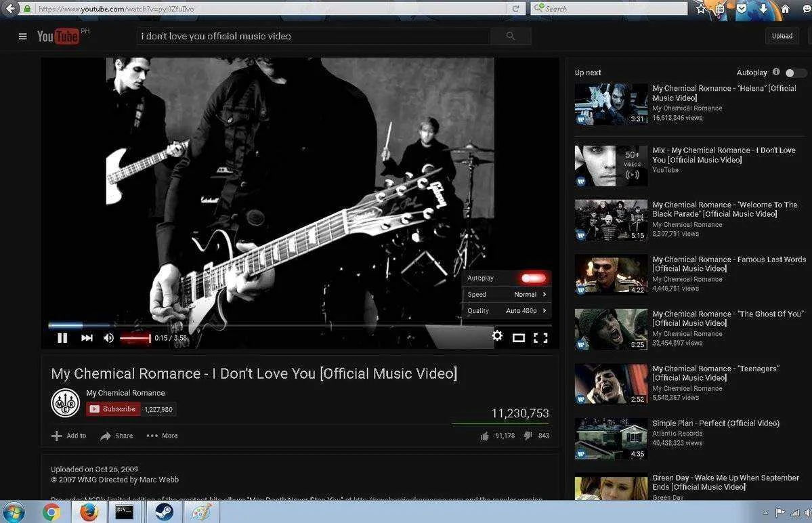The image size is (812, 523).
Task: Open Green Day Wake Me Up title
Action: pyautogui.click(x=725, y=482)
